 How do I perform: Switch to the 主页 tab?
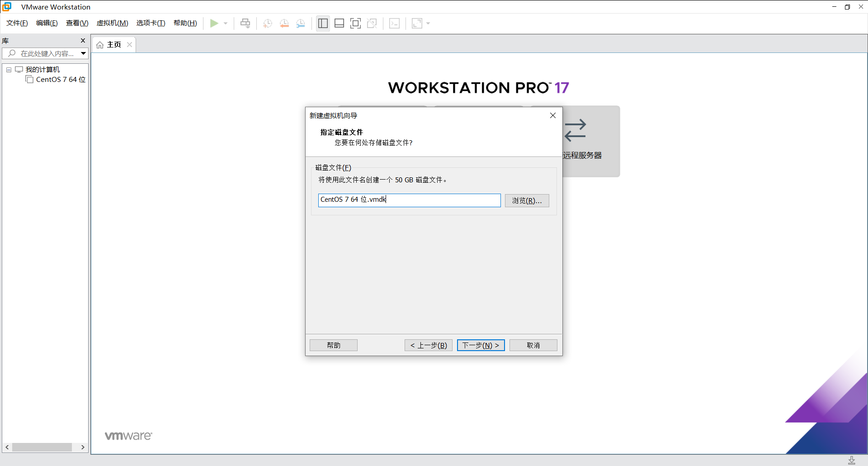click(114, 44)
